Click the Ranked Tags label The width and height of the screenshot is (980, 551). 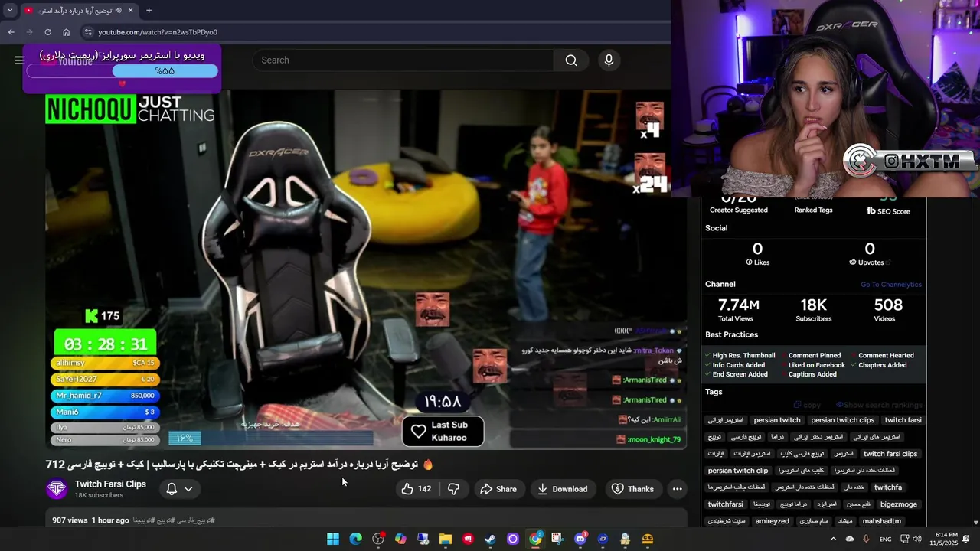click(x=813, y=210)
